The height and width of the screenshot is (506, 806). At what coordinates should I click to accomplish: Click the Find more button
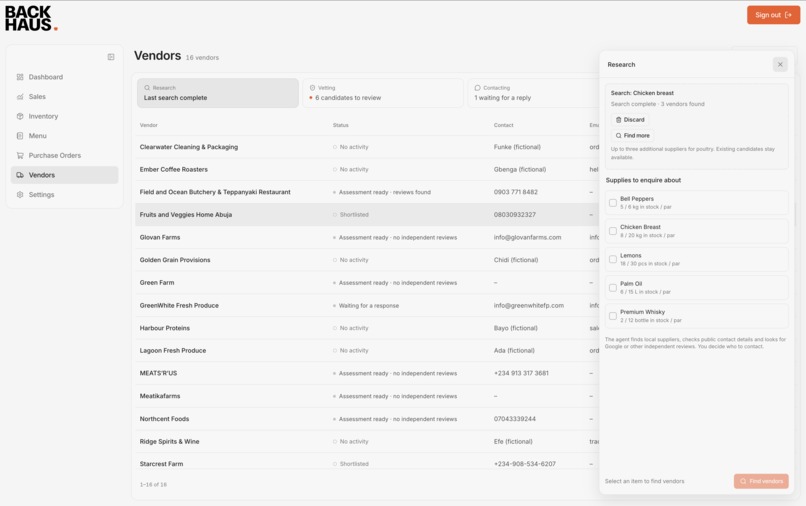point(632,136)
